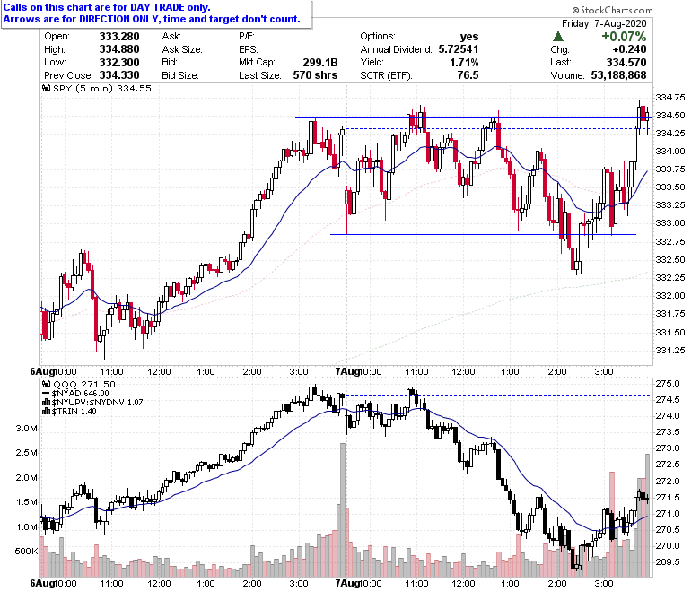Click the 275.0 QQQ axis label
The image size is (700, 591).
pos(668,384)
